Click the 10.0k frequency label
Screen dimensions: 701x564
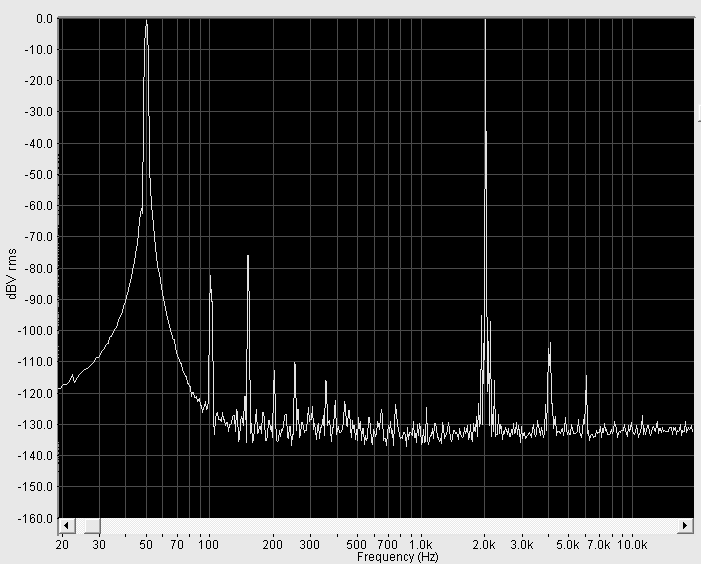632,545
